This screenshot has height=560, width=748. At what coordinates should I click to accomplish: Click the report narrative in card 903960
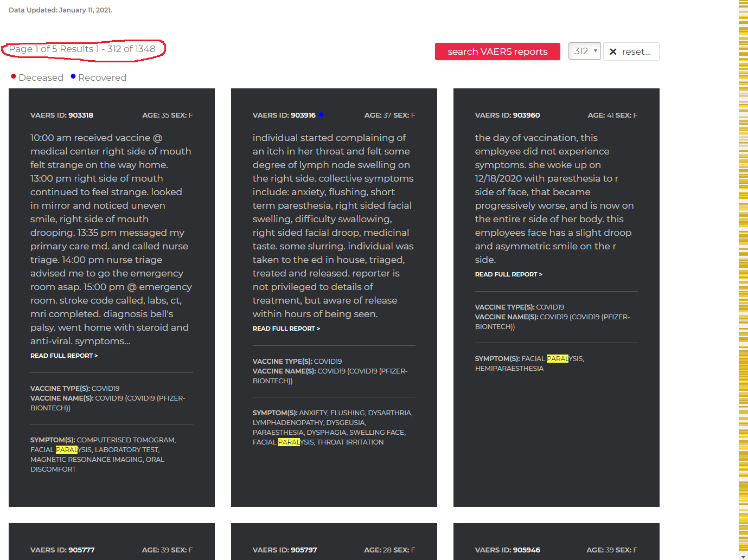click(554, 198)
